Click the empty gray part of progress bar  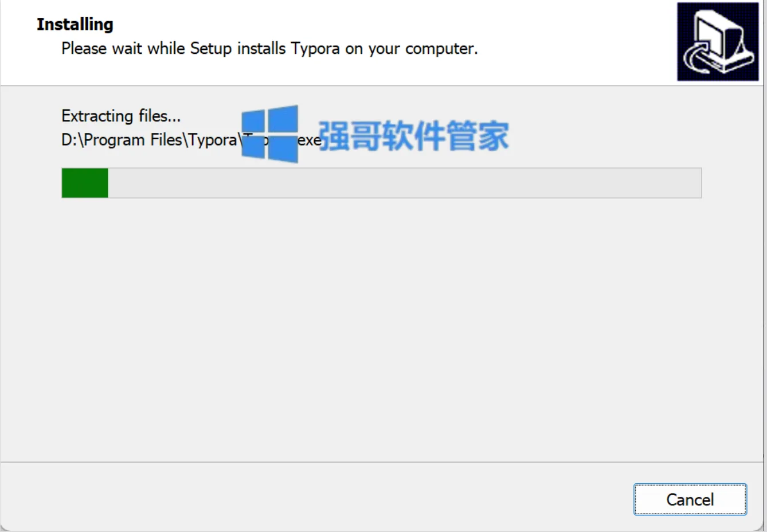point(405,183)
